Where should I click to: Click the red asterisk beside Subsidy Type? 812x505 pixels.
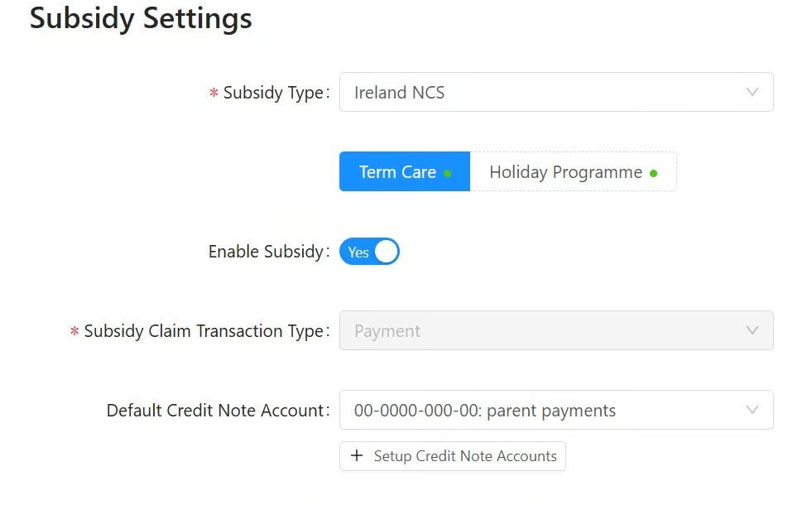pyautogui.click(x=214, y=94)
